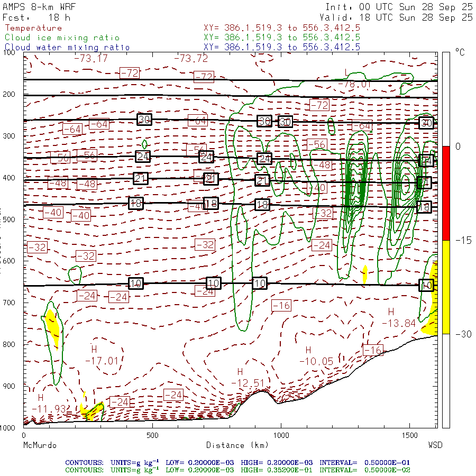Click the H -12.51 temperature maximum label
The width and height of the screenshot is (476, 476).
(248, 378)
